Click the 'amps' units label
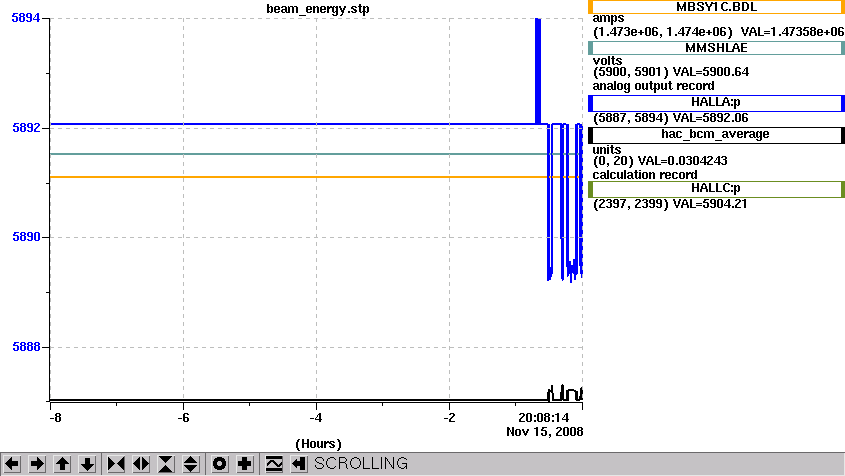The height and width of the screenshot is (476, 845). pos(608,19)
